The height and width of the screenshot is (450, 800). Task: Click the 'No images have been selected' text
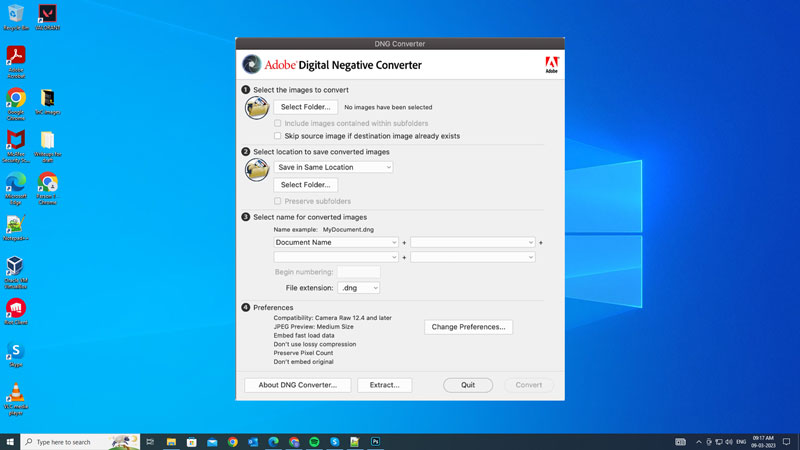click(x=388, y=107)
